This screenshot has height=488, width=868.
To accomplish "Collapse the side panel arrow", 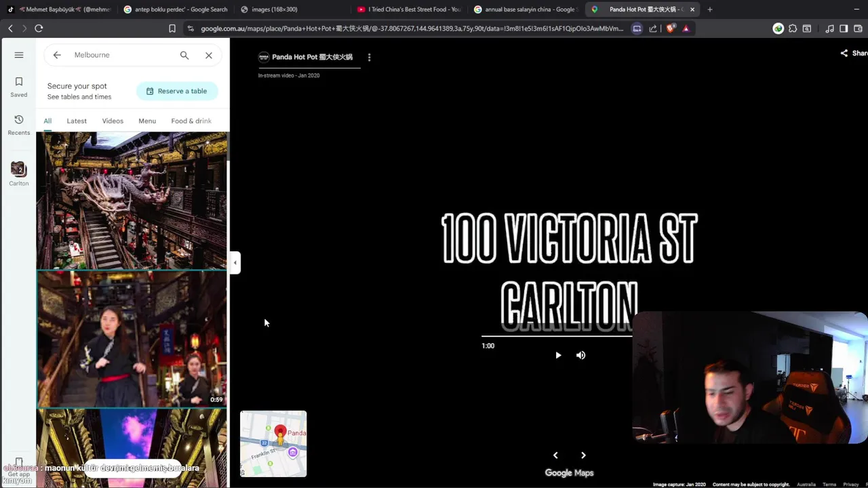I will [x=235, y=262].
